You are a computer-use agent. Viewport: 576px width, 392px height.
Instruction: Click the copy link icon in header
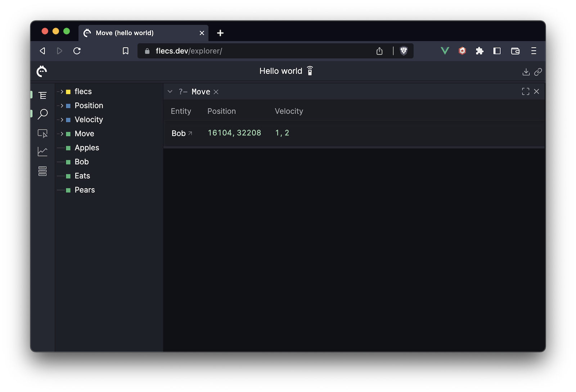pyautogui.click(x=538, y=72)
